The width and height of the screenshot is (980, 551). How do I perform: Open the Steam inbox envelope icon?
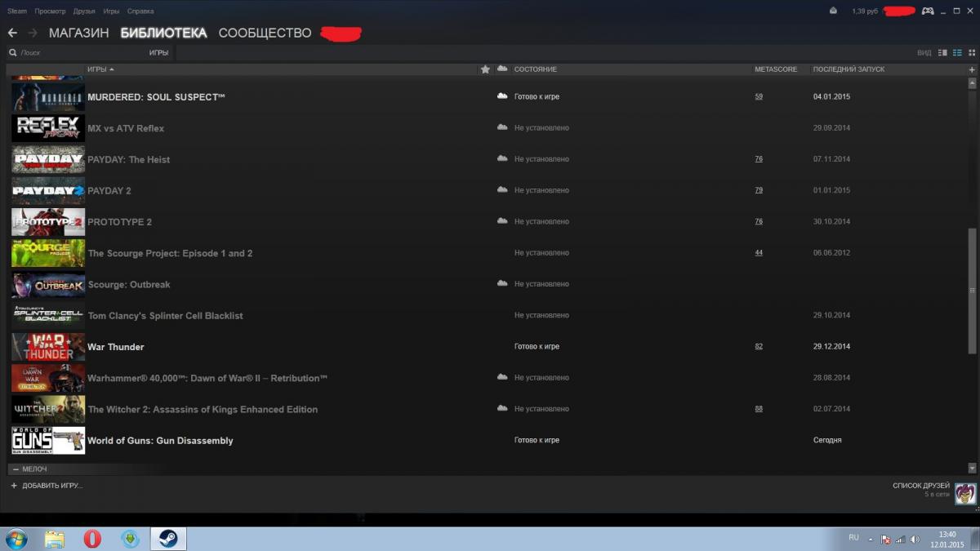pyautogui.click(x=832, y=11)
